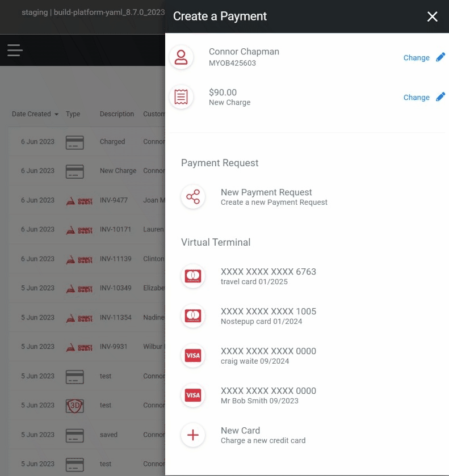
Task: Click the receipt icon beside $90.00
Action: (x=181, y=97)
